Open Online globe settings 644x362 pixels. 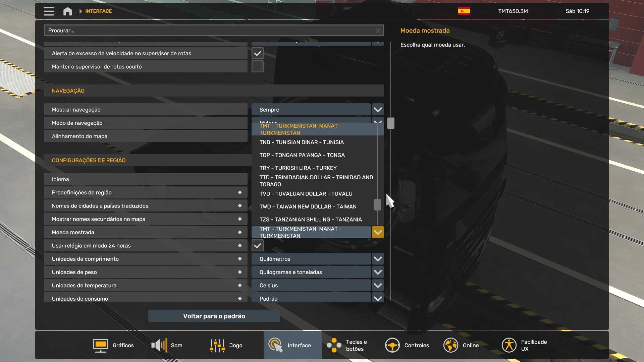click(x=461, y=345)
